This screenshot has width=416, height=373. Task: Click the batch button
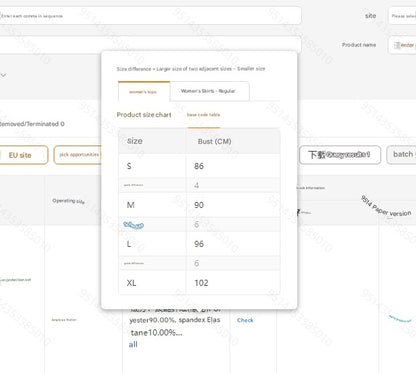[x=402, y=155]
